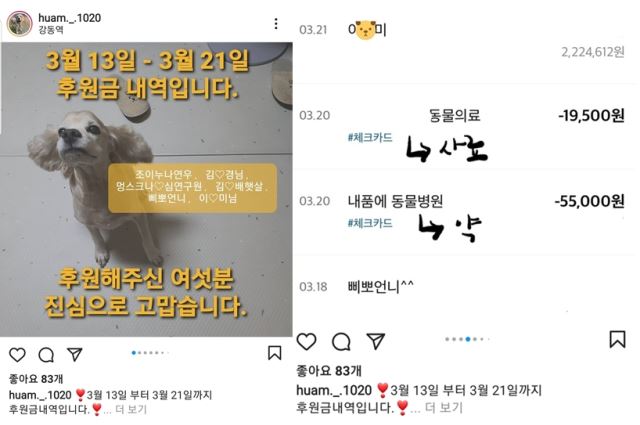Like the right post with heart icon
Screen dimensions: 640x425
click(x=306, y=341)
